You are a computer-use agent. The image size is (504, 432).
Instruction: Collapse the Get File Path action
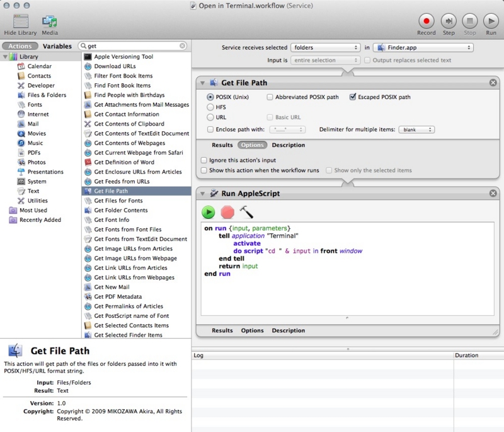(x=202, y=83)
